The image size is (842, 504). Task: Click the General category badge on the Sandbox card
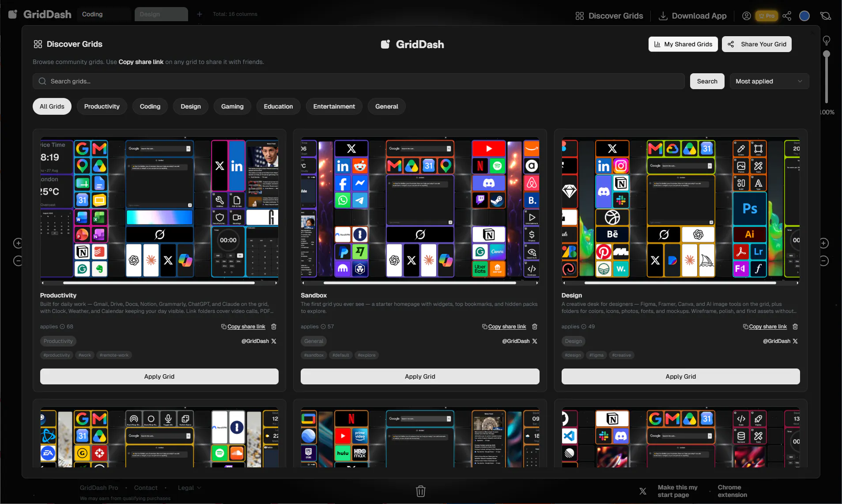[314, 341]
